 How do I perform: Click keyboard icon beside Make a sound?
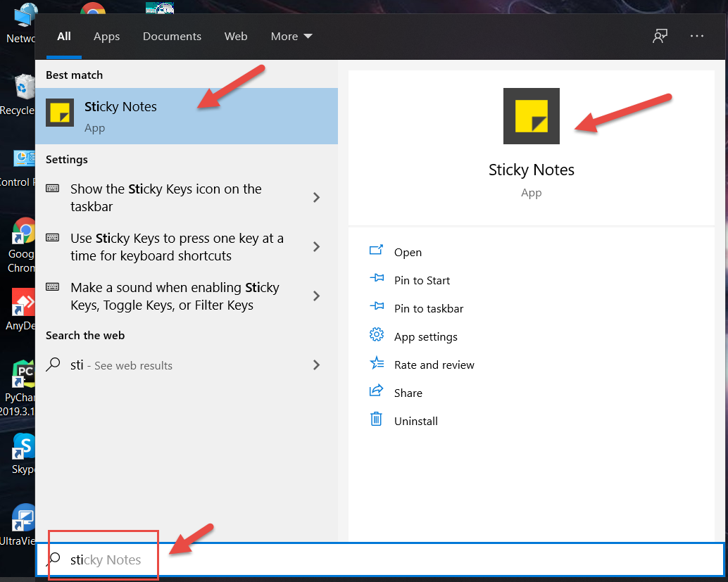pyautogui.click(x=53, y=287)
